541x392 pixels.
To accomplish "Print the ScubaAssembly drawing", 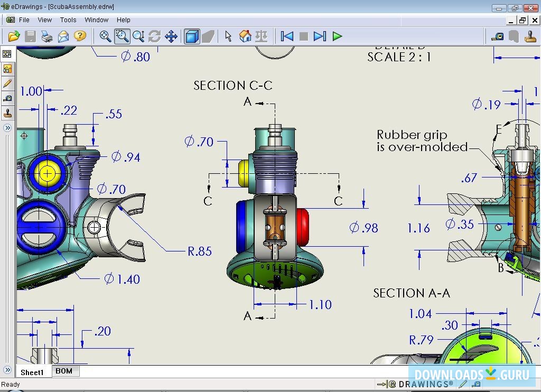I will [x=46, y=36].
